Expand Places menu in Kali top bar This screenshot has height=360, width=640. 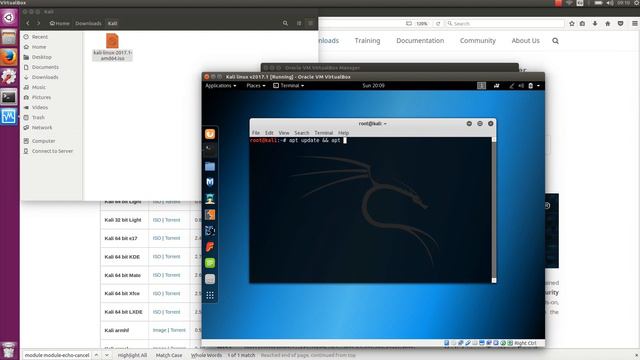pos(256,86)
